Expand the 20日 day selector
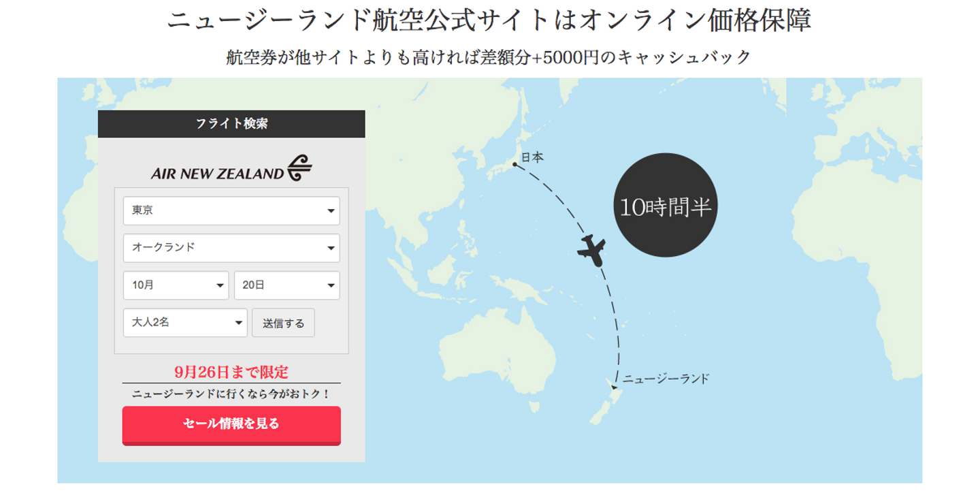This screenshot has width=980, height=493. 287,285
